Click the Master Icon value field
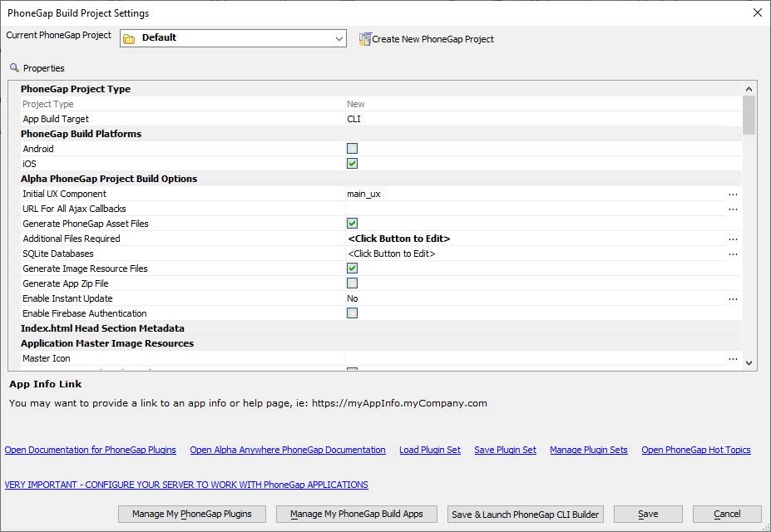Image resolution: width=771 pixels, height=532 pixels. pos(536,358)
